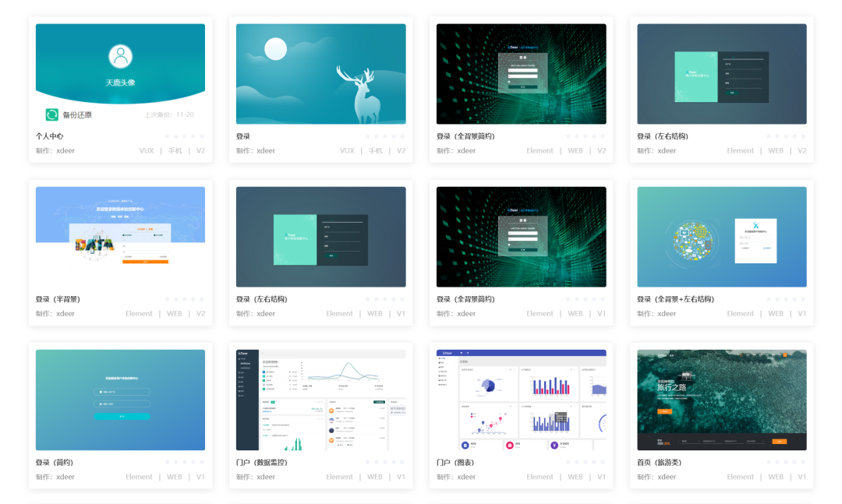
Task: Open the deer illustration 登录 thumbnail
Action: pos(320,74)
